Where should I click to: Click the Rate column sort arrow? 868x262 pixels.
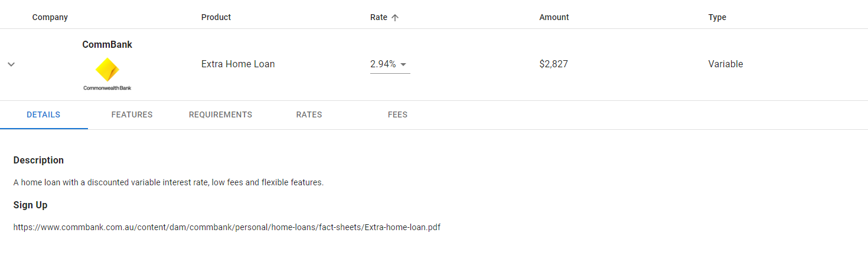[x=395, y=18]
